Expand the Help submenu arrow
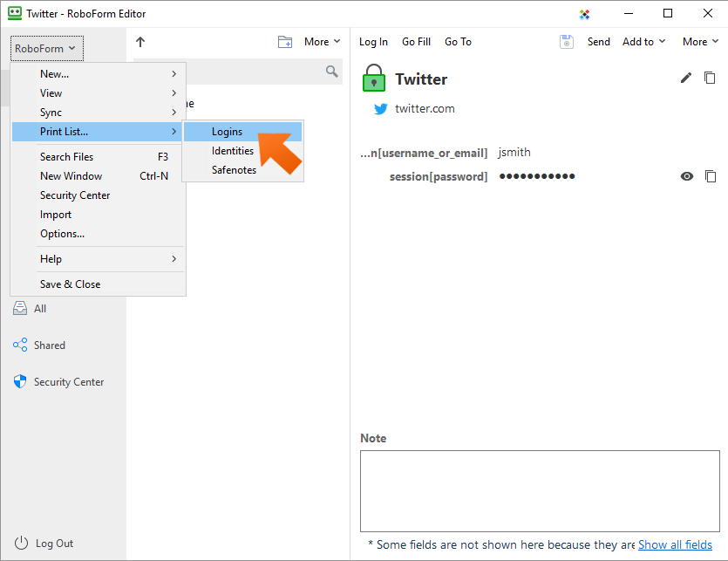 point(174,259)
